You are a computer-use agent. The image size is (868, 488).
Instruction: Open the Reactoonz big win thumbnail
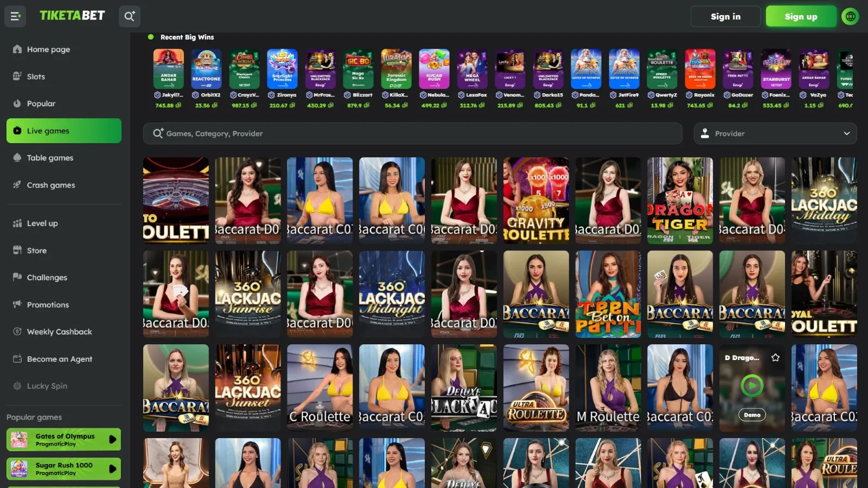coord(206,69)
